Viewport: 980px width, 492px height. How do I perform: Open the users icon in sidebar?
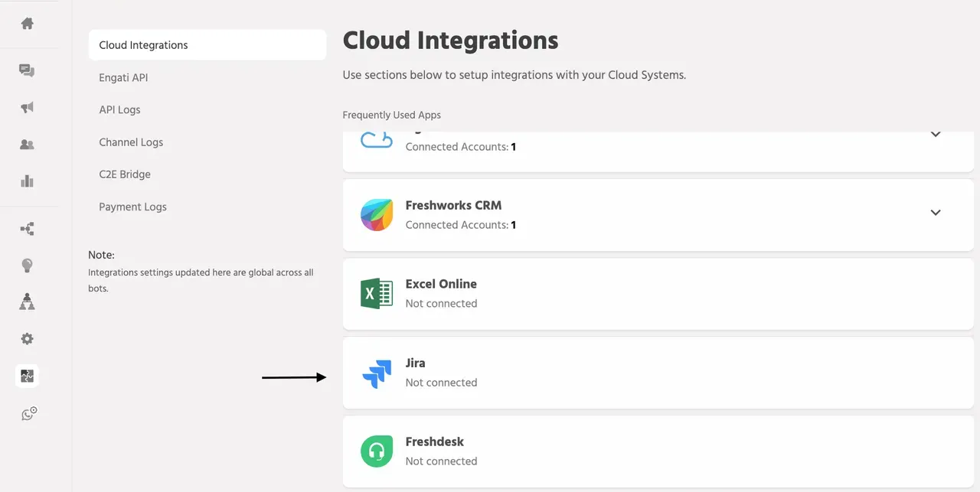point(27,145)
